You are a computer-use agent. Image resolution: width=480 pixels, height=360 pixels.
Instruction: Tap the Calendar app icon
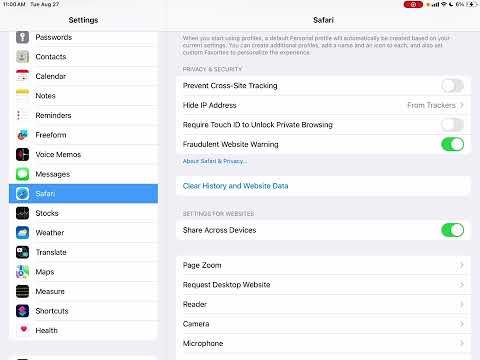click(22, 76)
